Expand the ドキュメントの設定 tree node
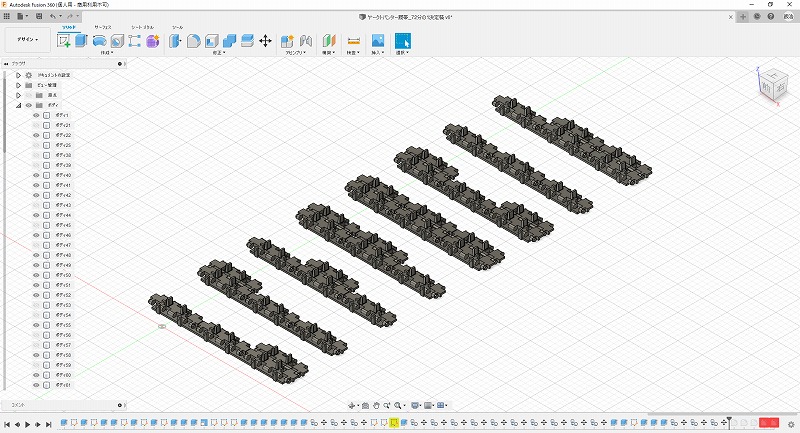This screenshot has width=800, height=433. coord(18,75)
